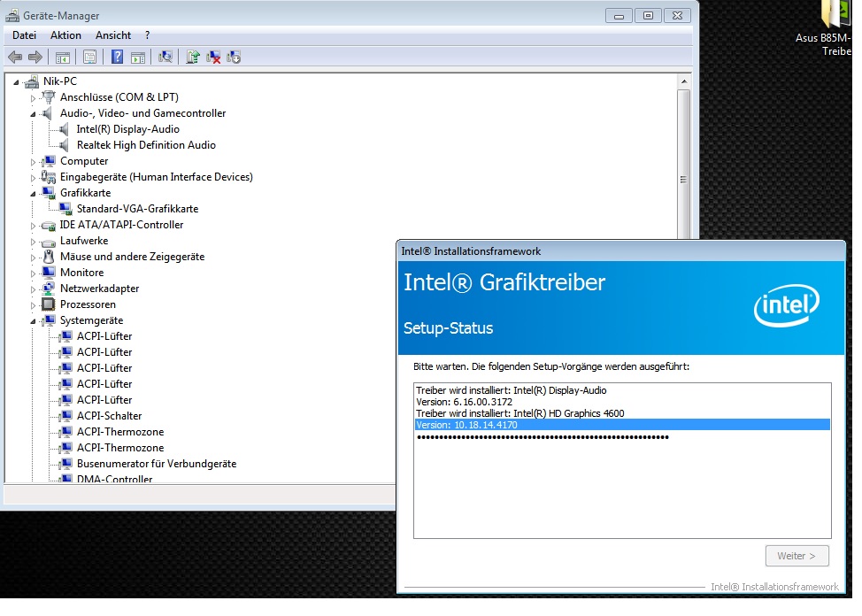Click the Eingabegeräte HID icon

49,177
